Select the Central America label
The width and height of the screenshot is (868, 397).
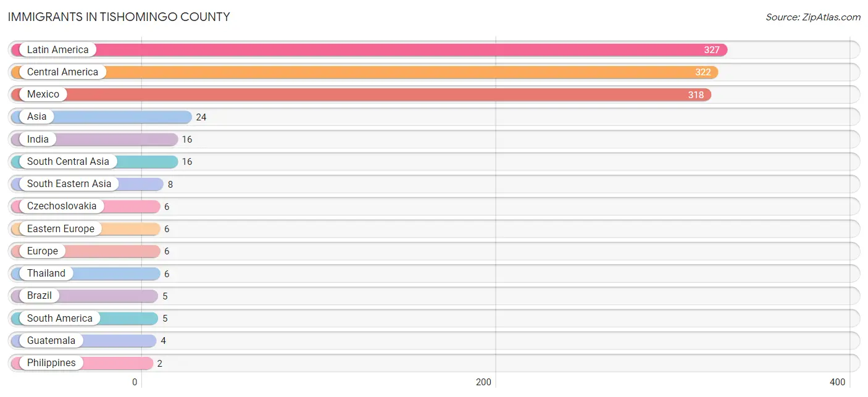click(x=62, y=72)
